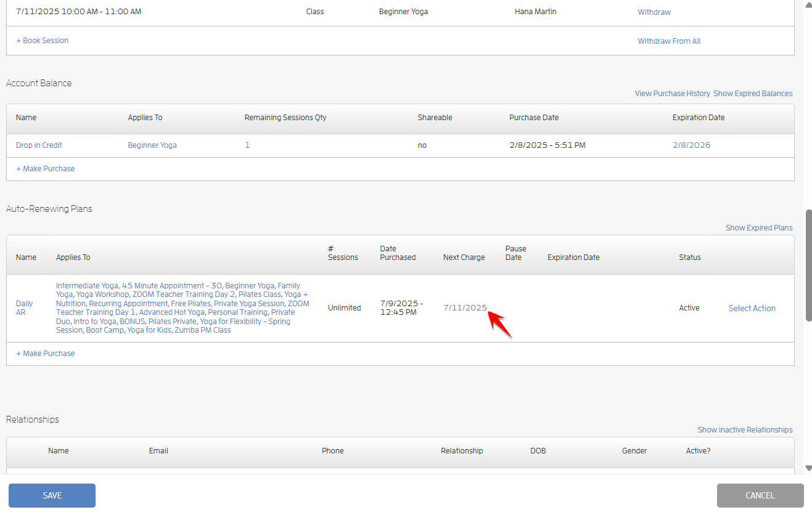Click the scrollbar down arrow
This screenshot has height=515, width=812.
pos(809,468)
